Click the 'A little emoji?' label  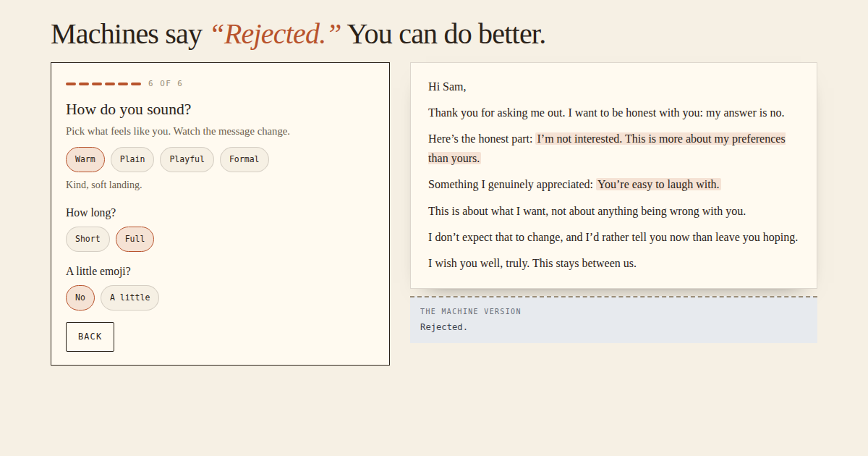(98, 271)
